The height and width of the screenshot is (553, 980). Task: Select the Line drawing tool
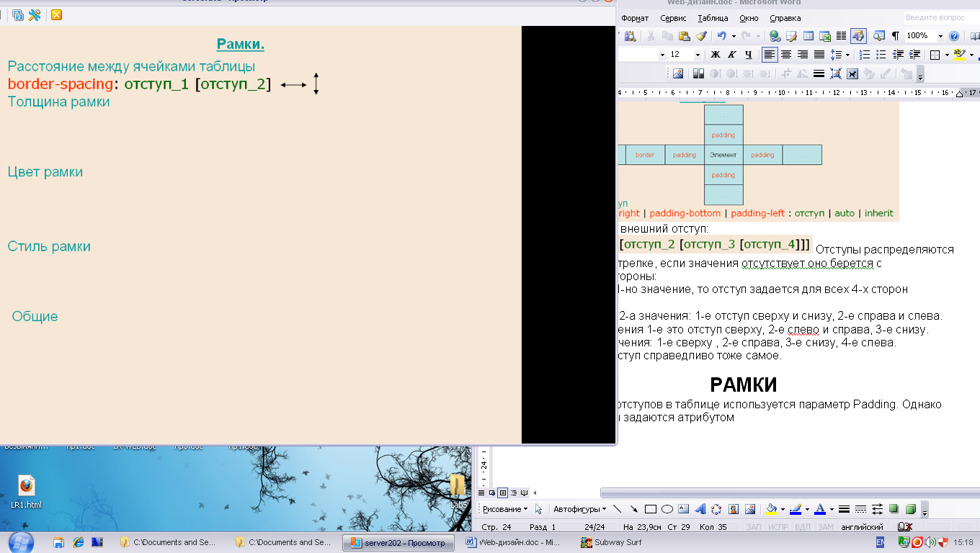tap(617, 509)
